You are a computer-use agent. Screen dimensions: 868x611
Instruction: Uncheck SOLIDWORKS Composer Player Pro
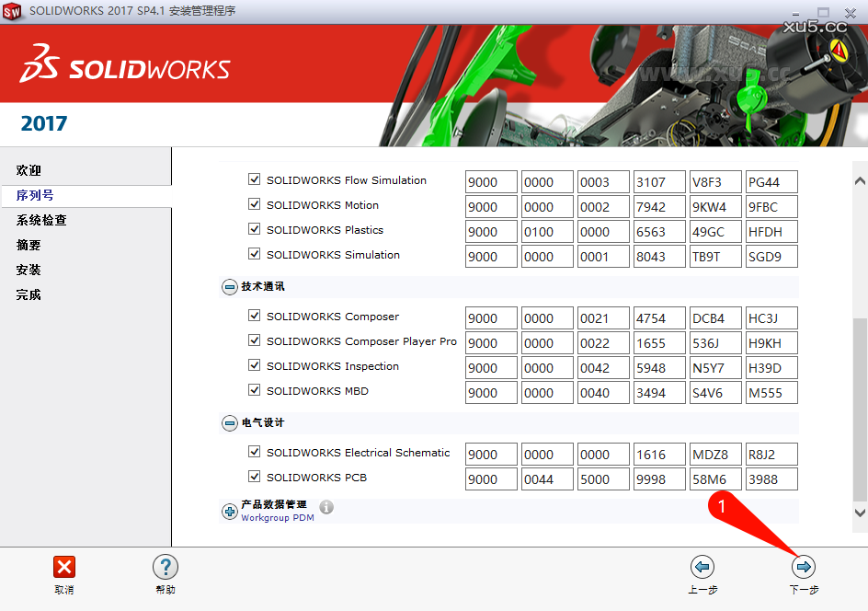[255, 341]
